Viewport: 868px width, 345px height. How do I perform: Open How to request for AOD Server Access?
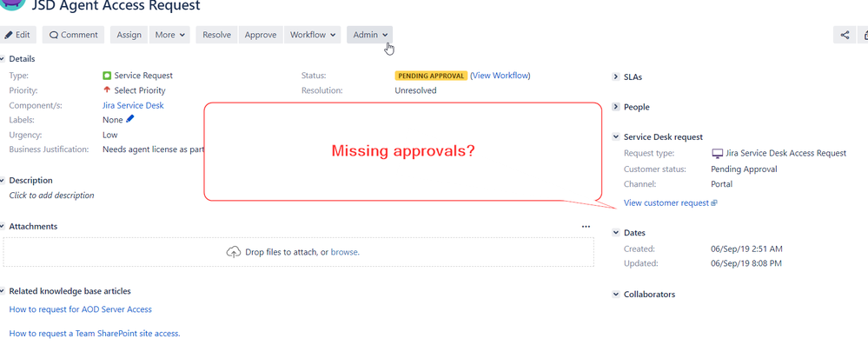pos(80,309)
